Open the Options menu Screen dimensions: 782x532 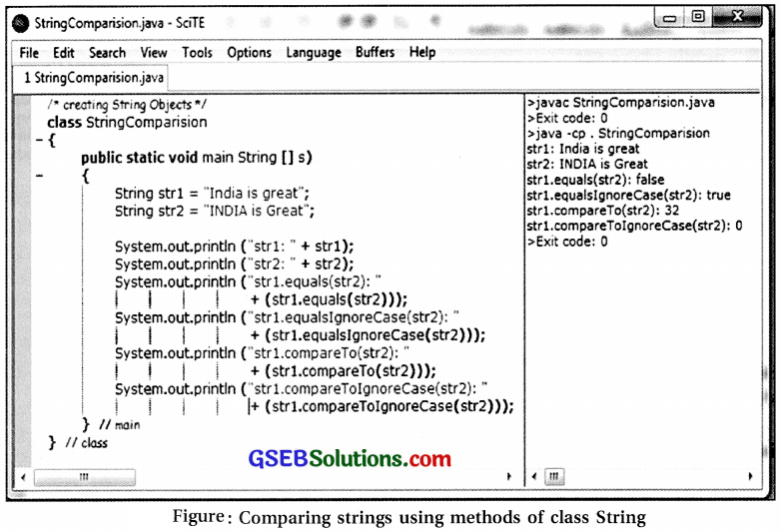[x=249, y=52]
